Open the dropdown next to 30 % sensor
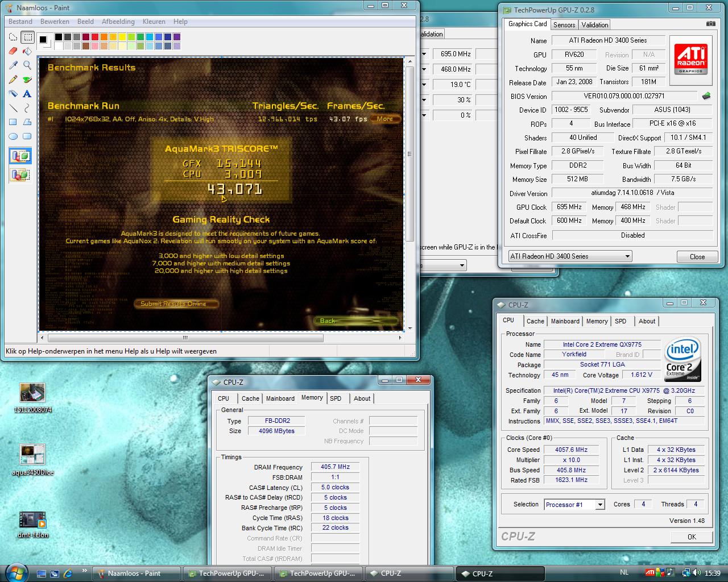Screen dimensions: 728x582 [424, 100]
